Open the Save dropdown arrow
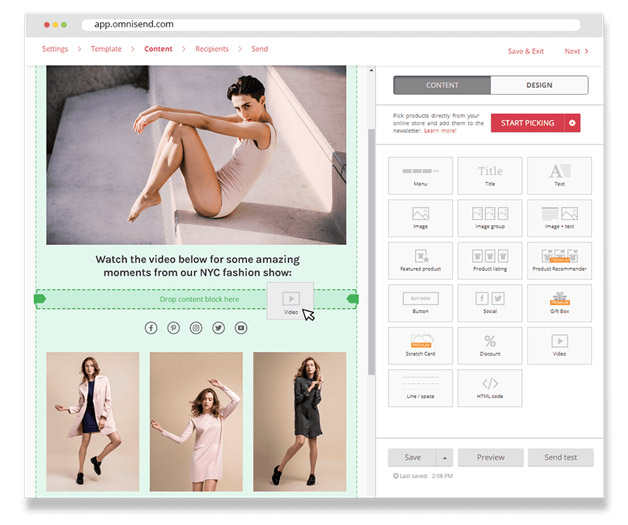 click(445, 457)
